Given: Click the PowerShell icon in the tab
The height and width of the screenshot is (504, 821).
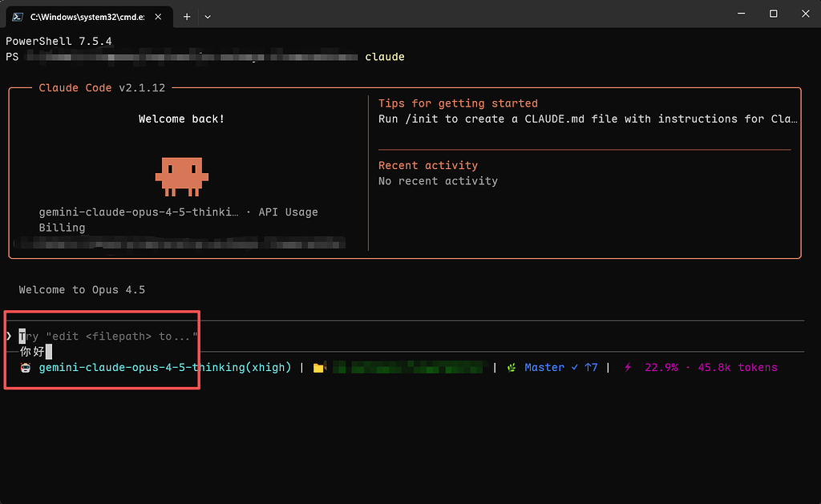Looking at the screenshot, I should (18, 17).
